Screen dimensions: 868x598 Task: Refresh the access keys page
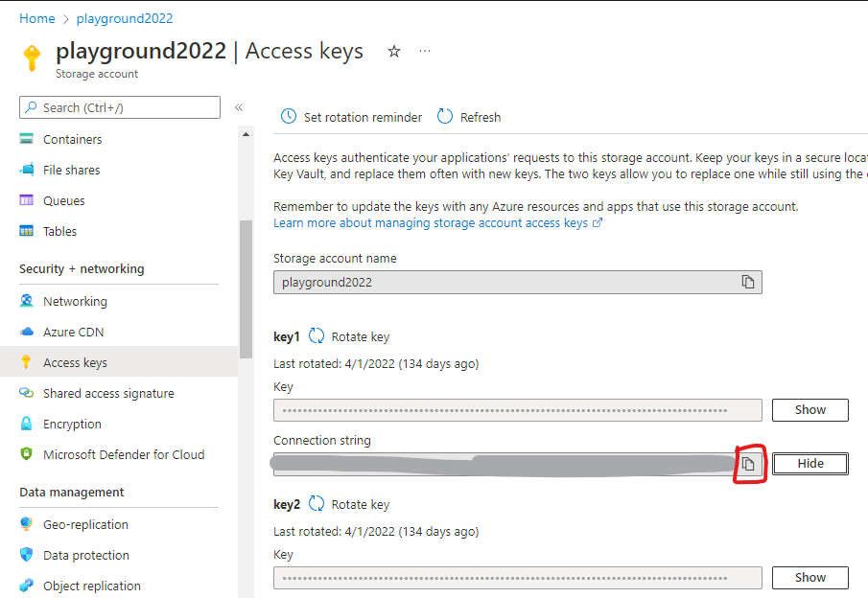pos(468,116)
